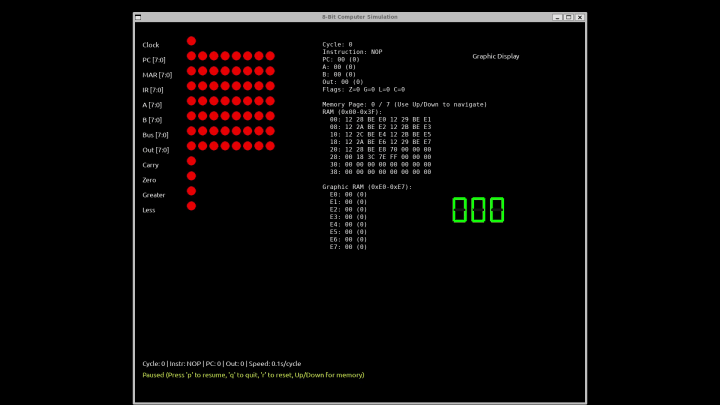Click the bit 7 LED in the MAR row

point(191,71)
